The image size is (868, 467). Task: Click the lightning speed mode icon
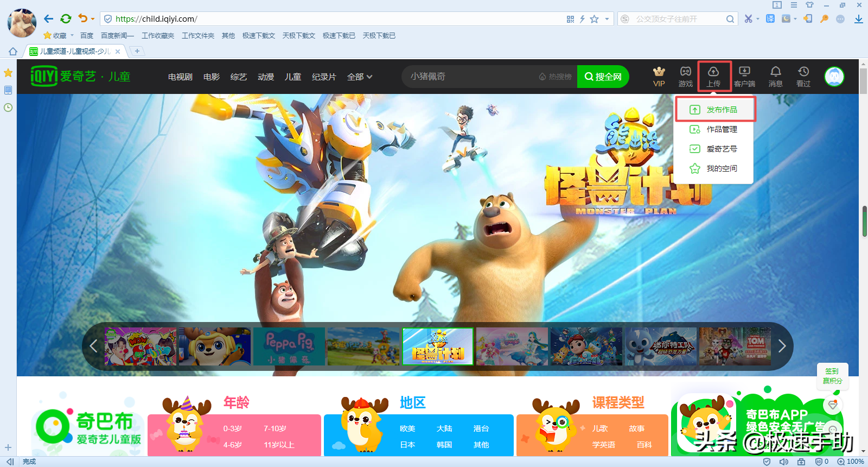582,19
